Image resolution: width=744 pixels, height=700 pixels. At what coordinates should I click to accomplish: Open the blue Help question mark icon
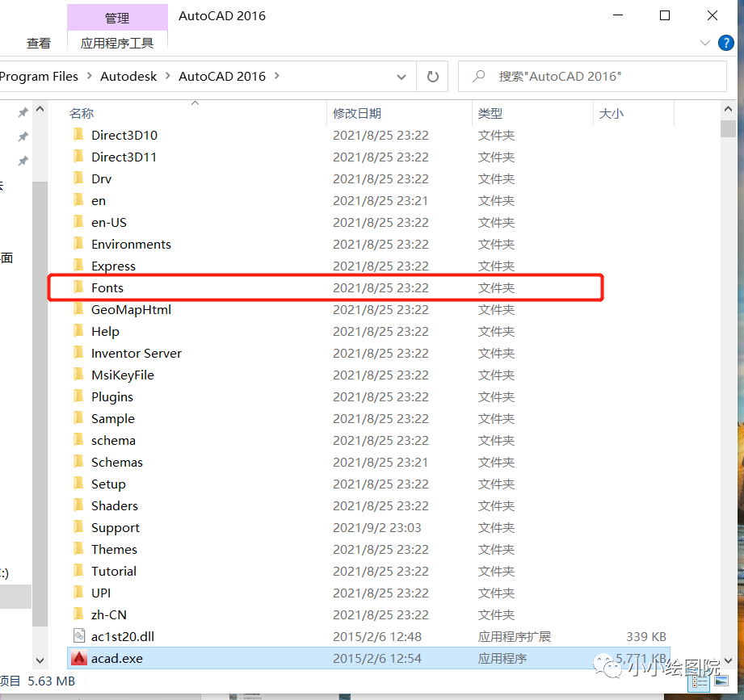(725, 43)
